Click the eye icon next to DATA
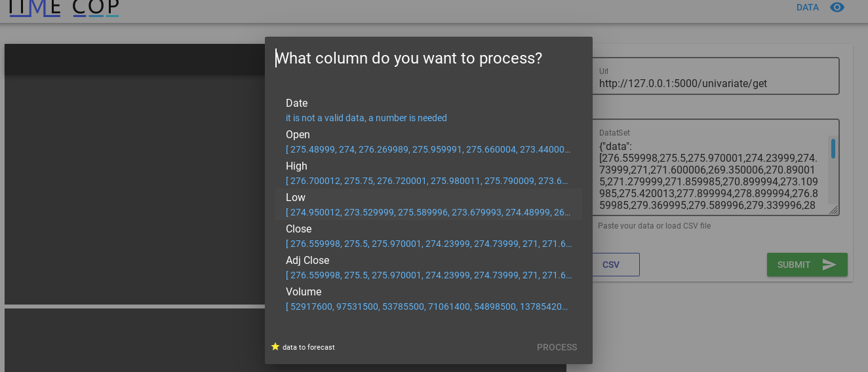Image resolution: width=868 pixels, height=372 pixels. 837,7
